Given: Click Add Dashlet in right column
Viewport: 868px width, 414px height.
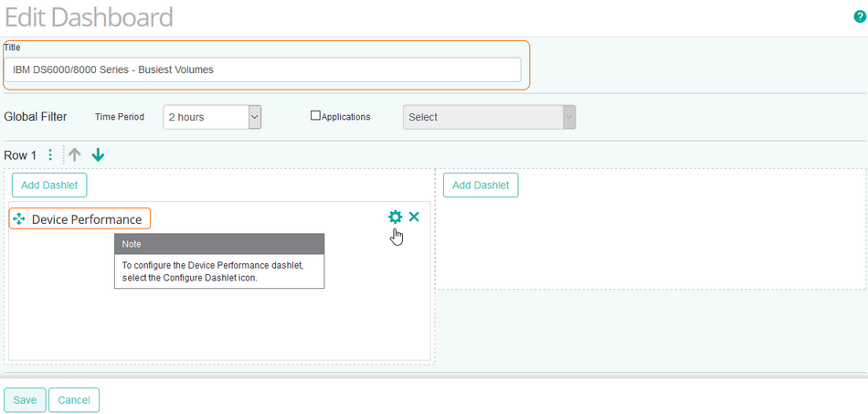Looking at the screenshot, I should pos(481,185).
